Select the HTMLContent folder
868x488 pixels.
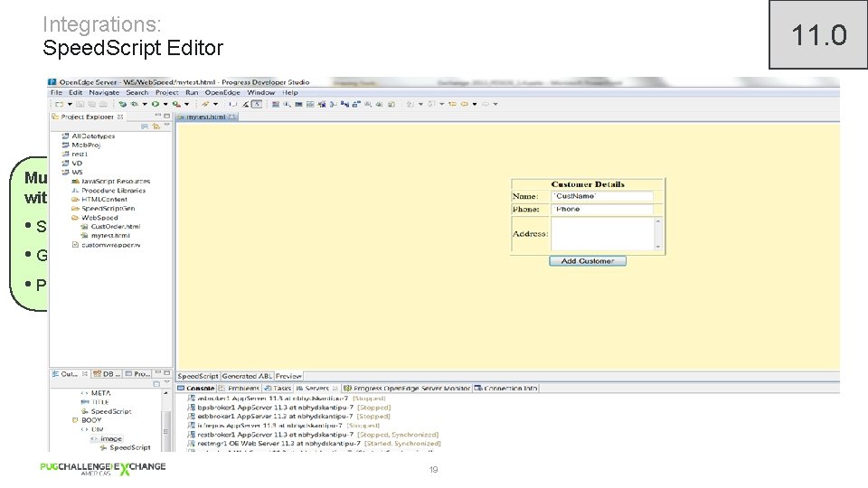point(99,199)
